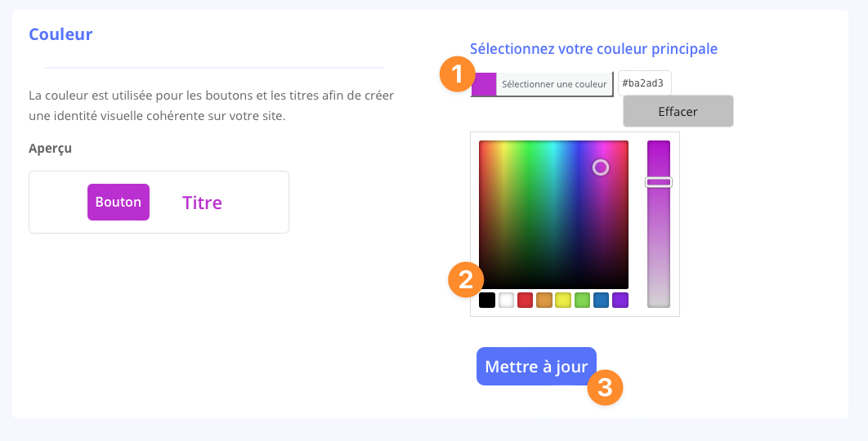Click the orange step 1 marker
The width and height of the screenshot is (868, 441).
click(x=457, y=74)
